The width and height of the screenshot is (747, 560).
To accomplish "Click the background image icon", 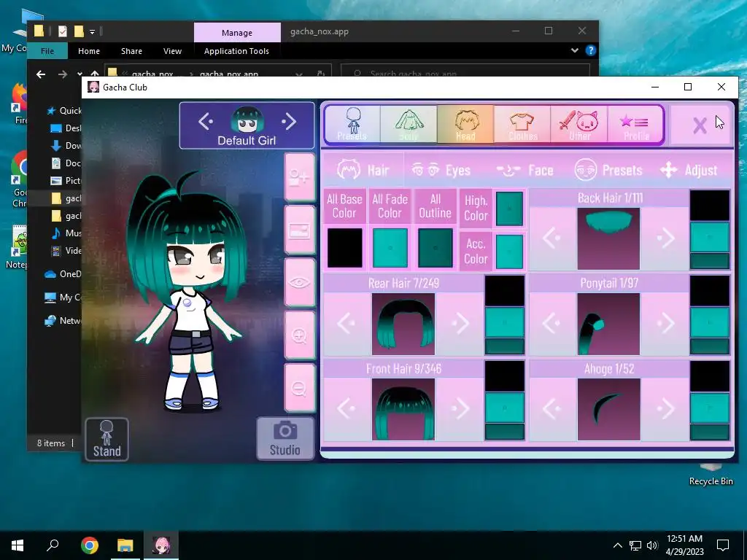I will [299, 230].
